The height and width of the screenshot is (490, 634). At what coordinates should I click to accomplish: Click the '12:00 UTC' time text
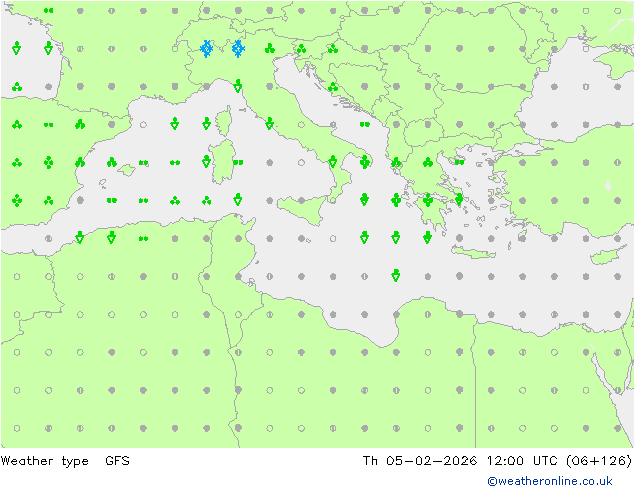524,461
